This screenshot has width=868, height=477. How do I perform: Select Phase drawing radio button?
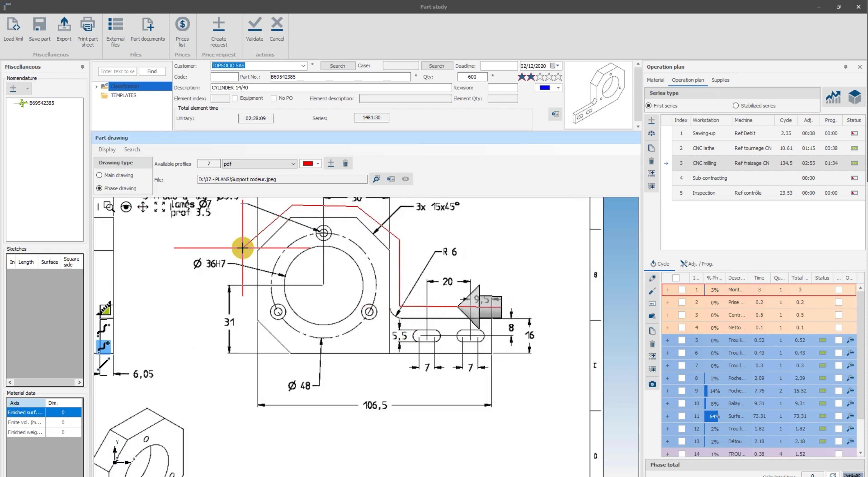click(99, 188)
